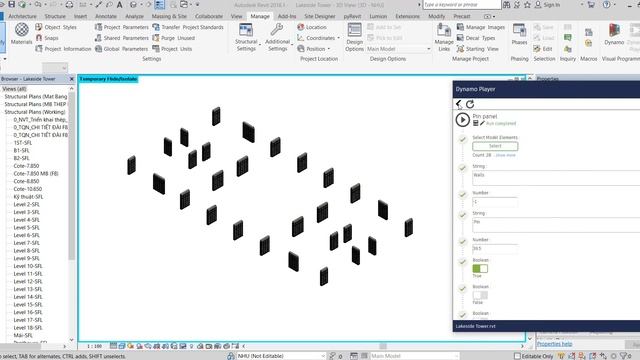Toggle the Boolean switch set to False
This screenshot has width=640, height=360.
tap(480, 295)
